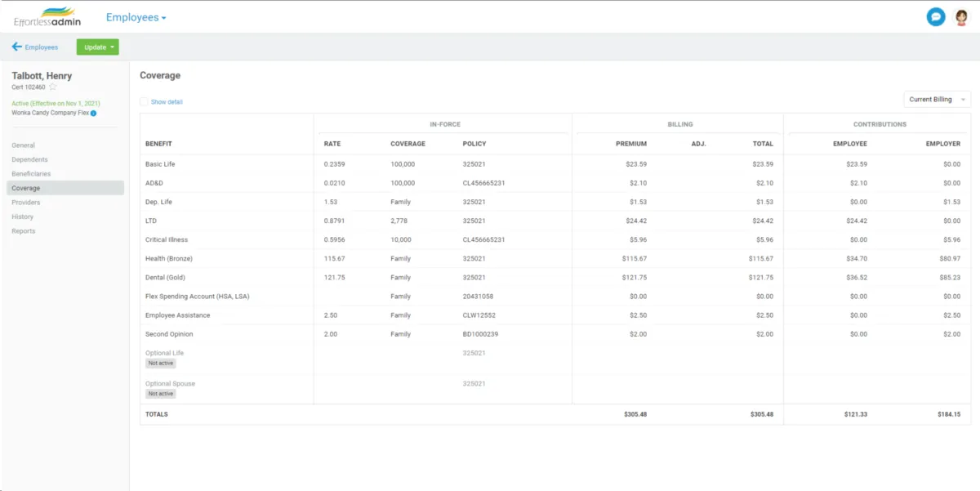This screenshot has width=980, height=491.
Task: Click the Optional Spouse benefit name
Action: point(170,383)
